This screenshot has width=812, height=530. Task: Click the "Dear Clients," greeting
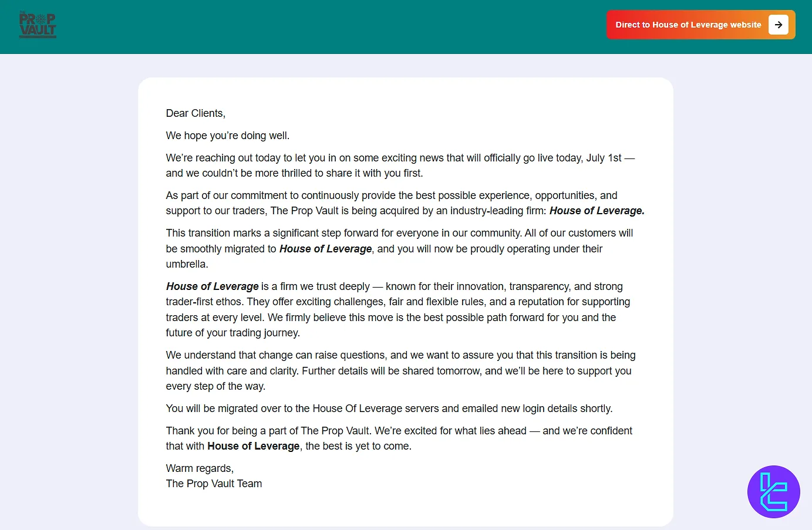196,113
